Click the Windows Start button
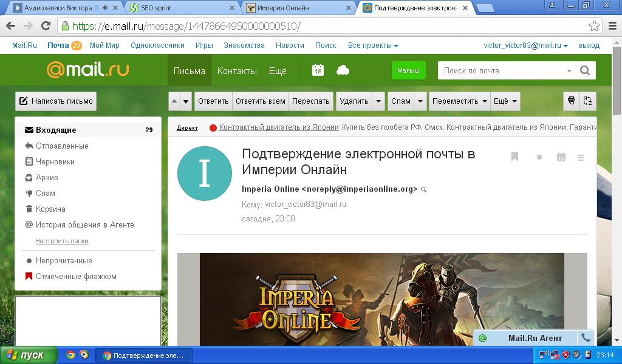 [x=29, y=355]
